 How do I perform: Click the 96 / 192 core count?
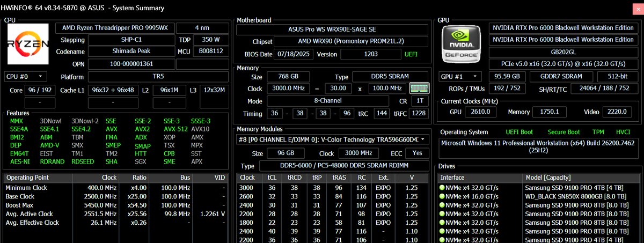(x=40, y=90)
